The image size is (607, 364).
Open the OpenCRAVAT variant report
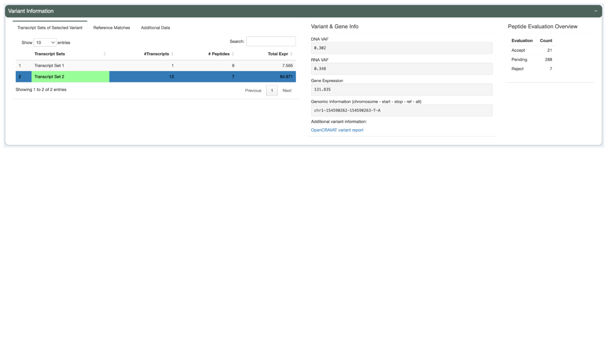pos(337,130)
